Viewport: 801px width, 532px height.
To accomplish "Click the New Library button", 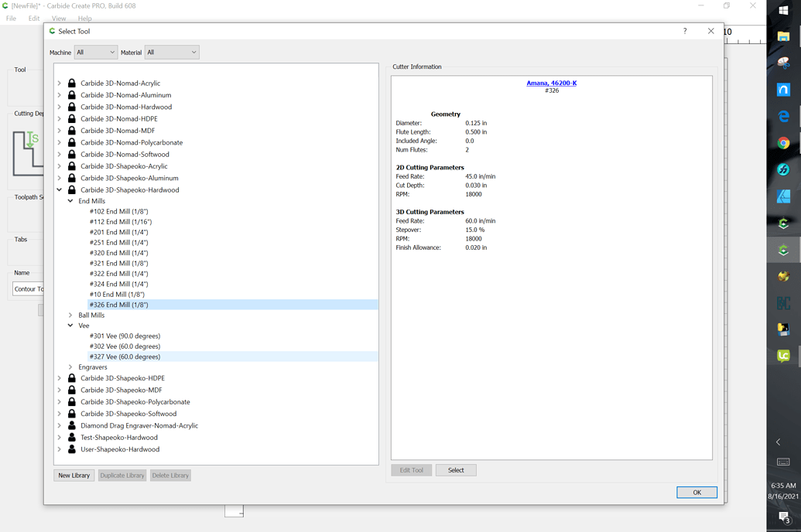I will point(74,476).
